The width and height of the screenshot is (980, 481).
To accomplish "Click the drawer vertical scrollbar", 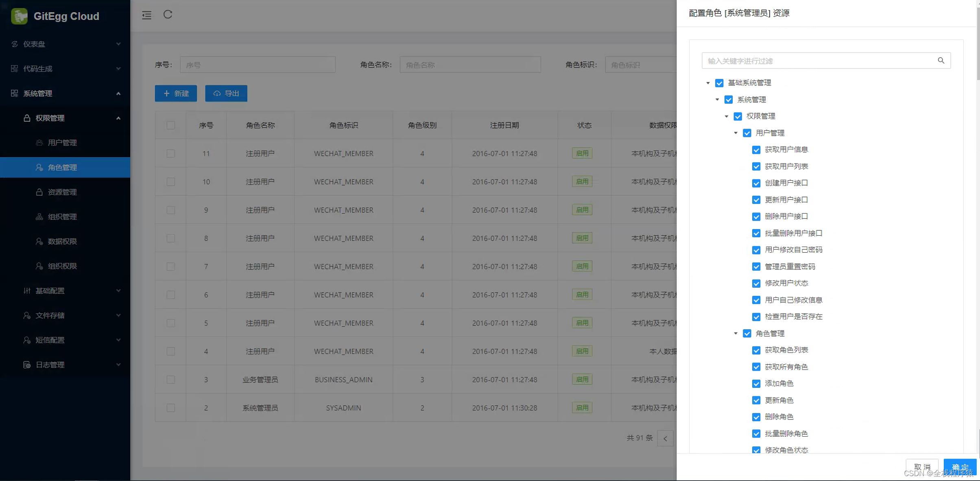I will click(x=978, y=41).
